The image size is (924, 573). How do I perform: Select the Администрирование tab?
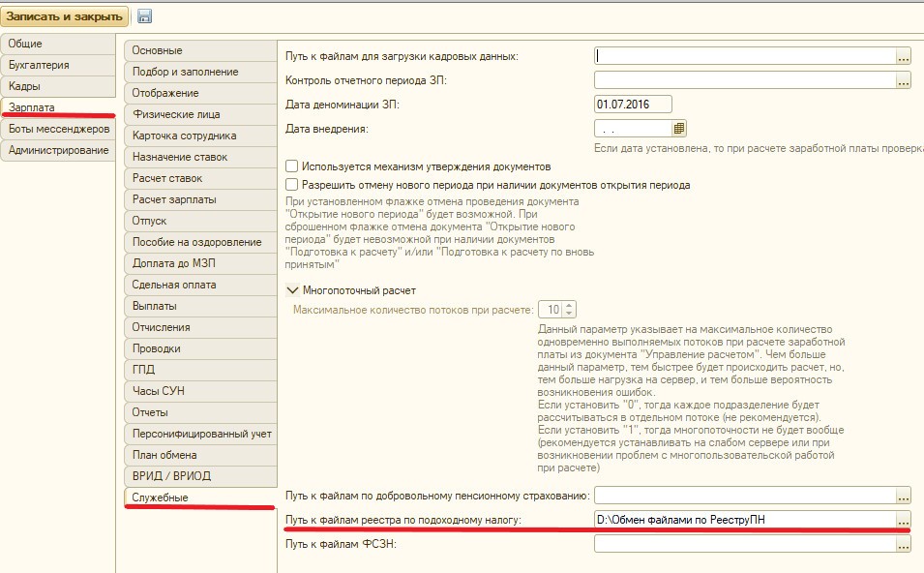(x=58, y=150)
